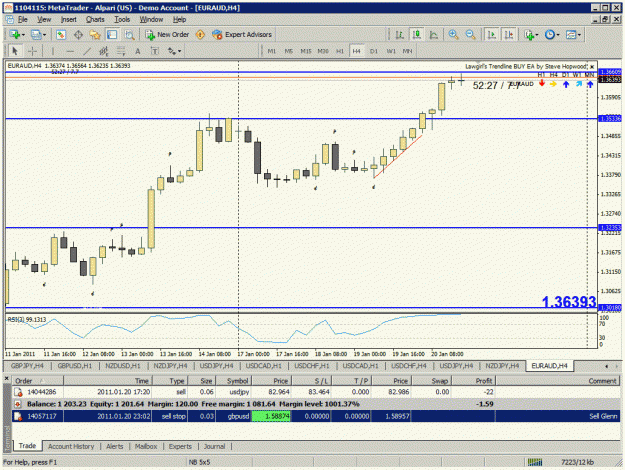Toggle the Market Watch window icon
625x470 pixels.
[x=61, y=35]
